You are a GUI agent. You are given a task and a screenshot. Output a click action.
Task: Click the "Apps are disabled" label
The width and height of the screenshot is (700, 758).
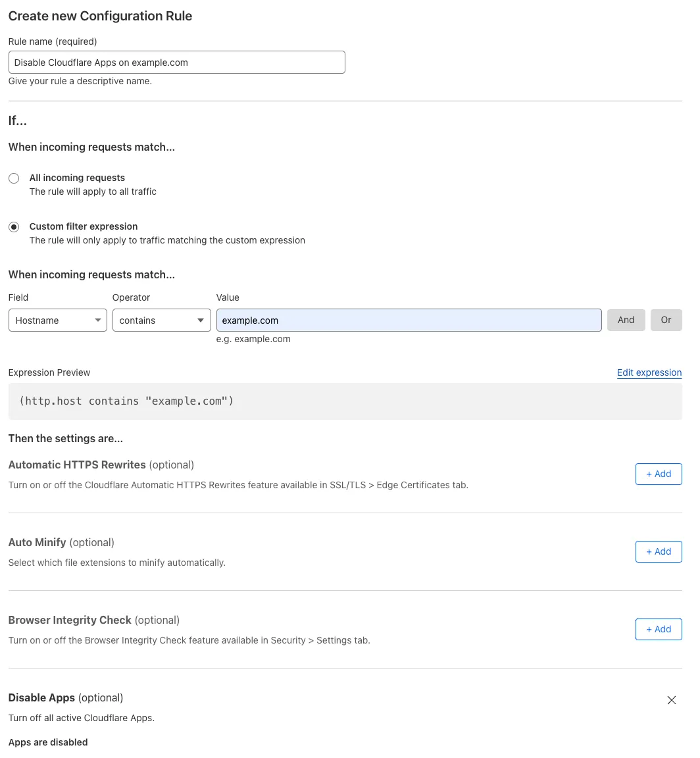click(47, 742)
